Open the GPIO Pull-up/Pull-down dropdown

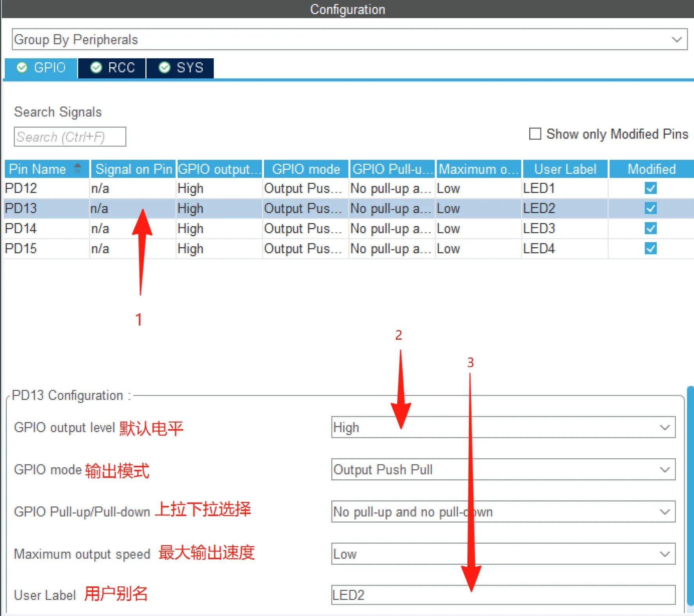point(664,512)
